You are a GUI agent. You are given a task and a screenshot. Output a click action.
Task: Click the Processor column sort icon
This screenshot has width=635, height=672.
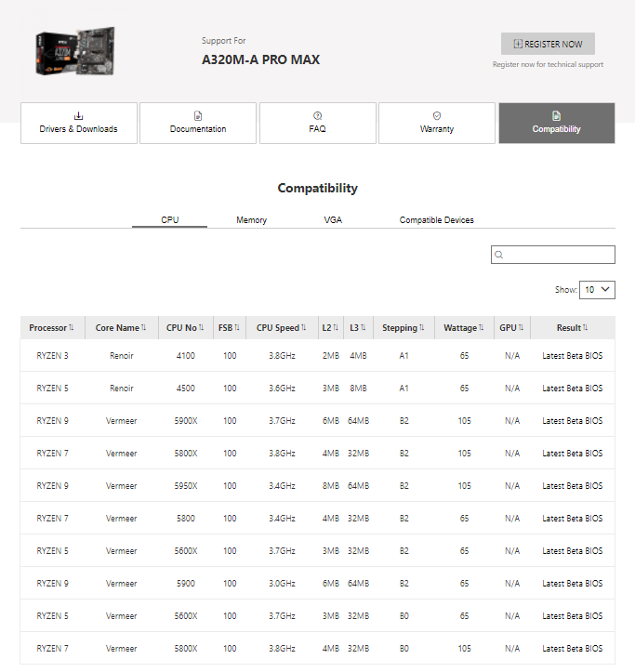pyautogui.click(x=72, y=327)
